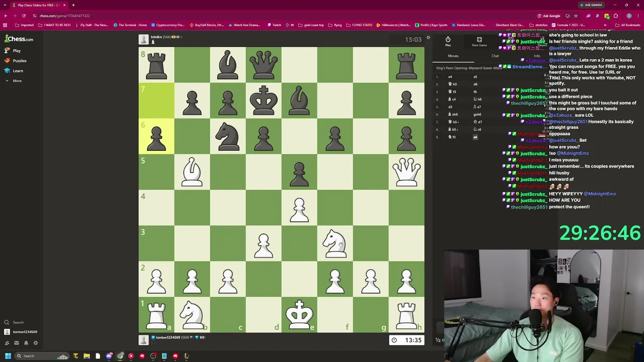Jump to move 2. Qh5 in the move list
644x362 pixels.
453,84
